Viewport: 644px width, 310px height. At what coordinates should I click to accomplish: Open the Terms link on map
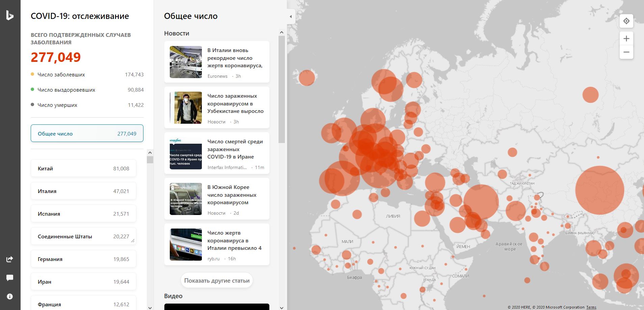tap(591, 307)
